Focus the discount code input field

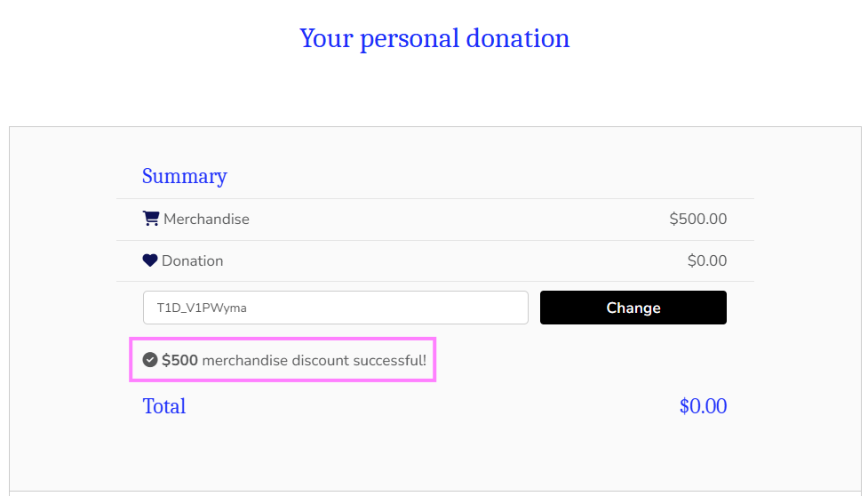tap(335, 308)
